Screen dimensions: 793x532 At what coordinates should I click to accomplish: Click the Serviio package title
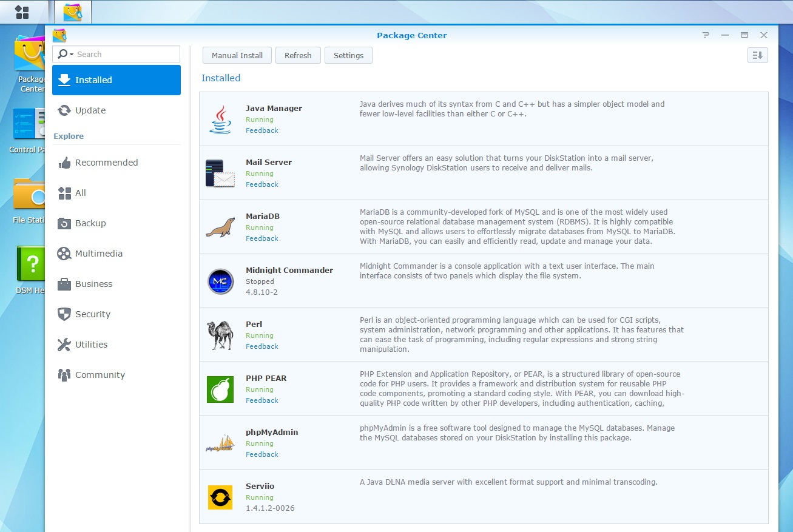pyautogui.click(x=260, y=487)
